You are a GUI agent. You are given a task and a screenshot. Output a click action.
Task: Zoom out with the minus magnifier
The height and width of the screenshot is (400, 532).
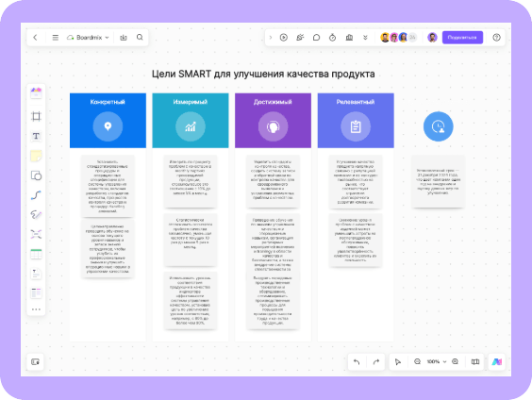pyautogui.click(x=417, y=361)
